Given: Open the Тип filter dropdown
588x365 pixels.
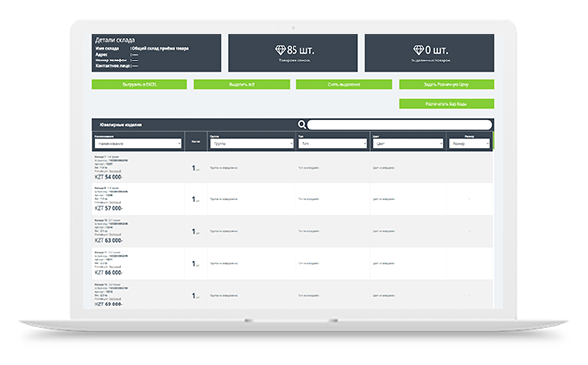Looking at the screenshot, I should click(x=333, y=143).
